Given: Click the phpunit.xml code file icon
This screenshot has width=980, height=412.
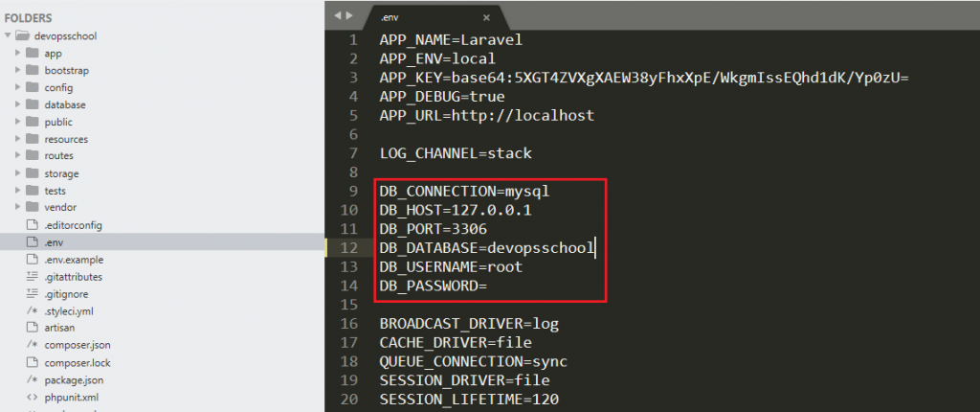Looking at the screenshot, I should click(x=32, y=397).
